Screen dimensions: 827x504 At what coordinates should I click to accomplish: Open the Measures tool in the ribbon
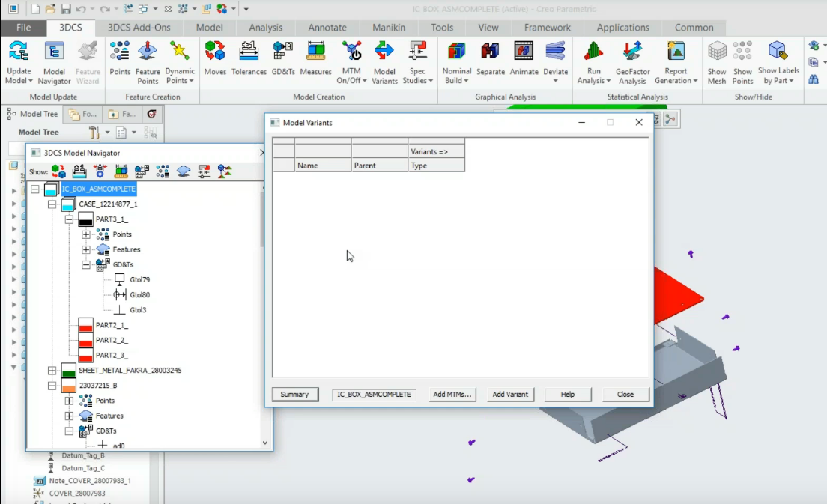click(x=316, y=52)
